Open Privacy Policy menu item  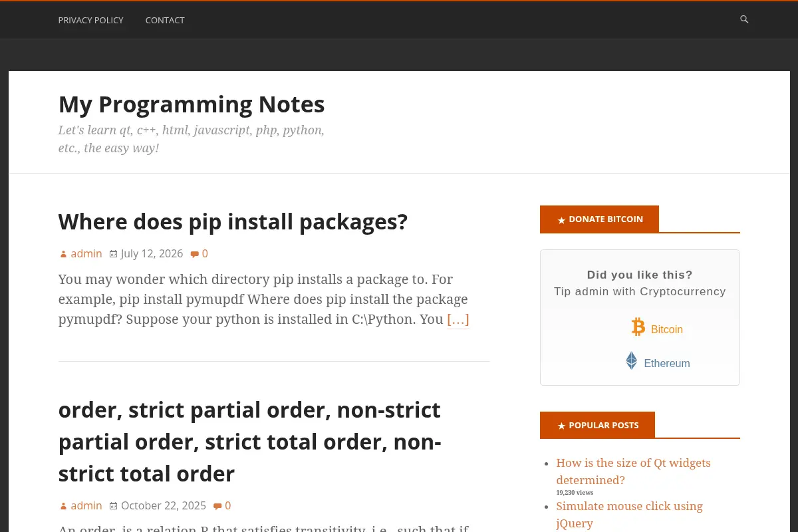point(90,20)
